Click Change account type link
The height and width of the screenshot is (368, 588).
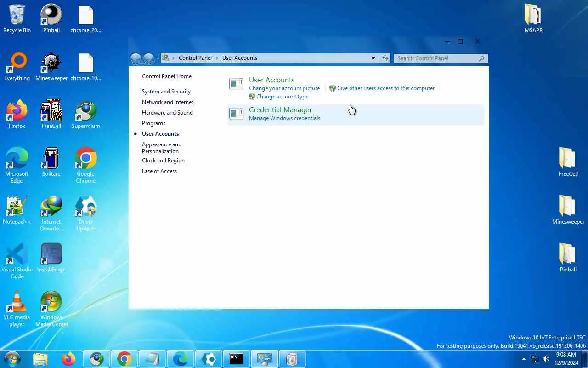coord(282,97)
